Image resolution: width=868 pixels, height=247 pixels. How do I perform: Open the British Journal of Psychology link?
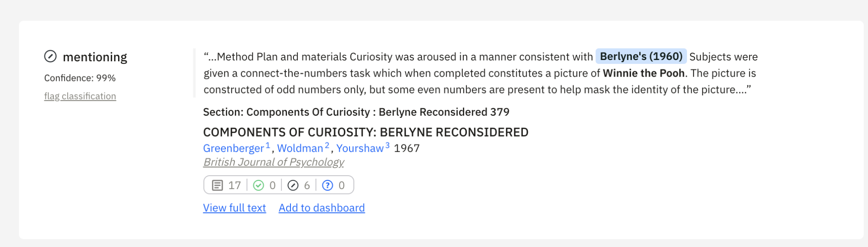click(274, 162)
